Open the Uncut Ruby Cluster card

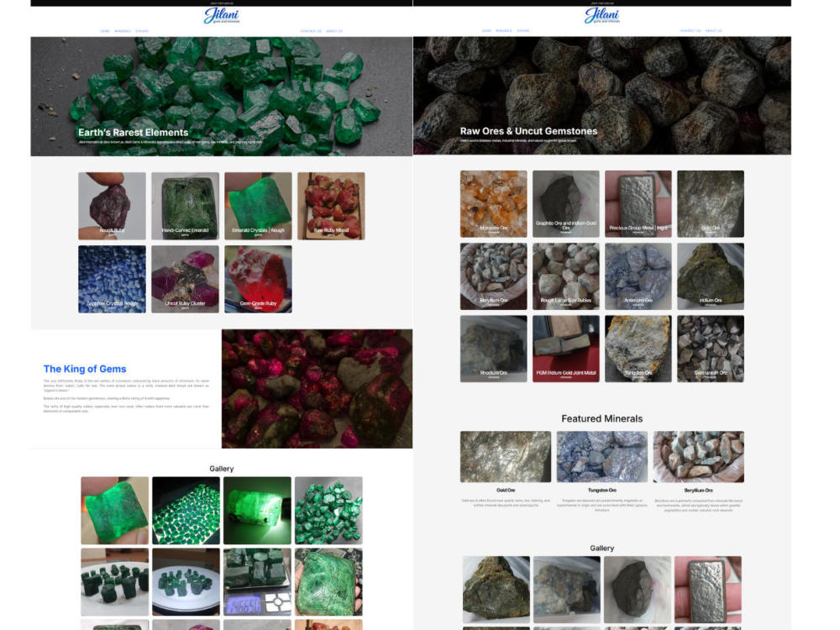(186, 279)
